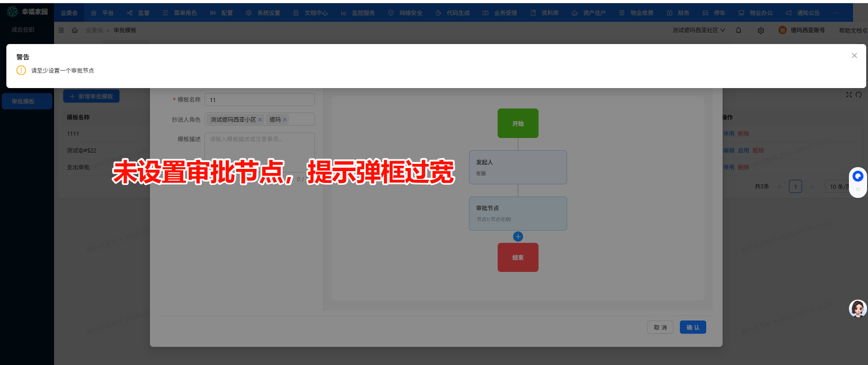The width and height of the screenshot is (868, 365).
Task: Click 编辑 in the 测试@#$22 row
Action: [729, 150]
